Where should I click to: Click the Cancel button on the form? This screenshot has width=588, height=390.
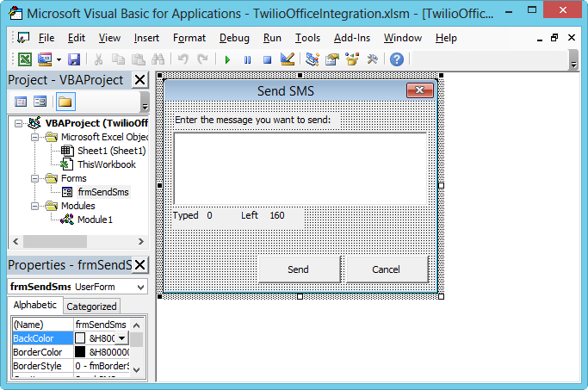point(387,269)
